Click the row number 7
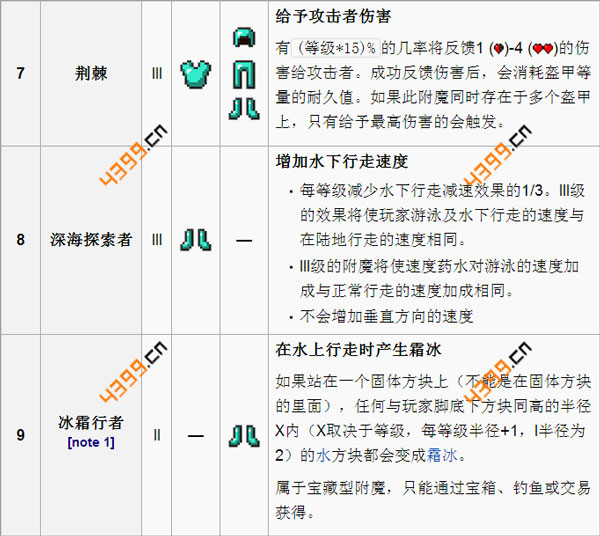The height and width of the screenshot is (536, 600). 21,73
